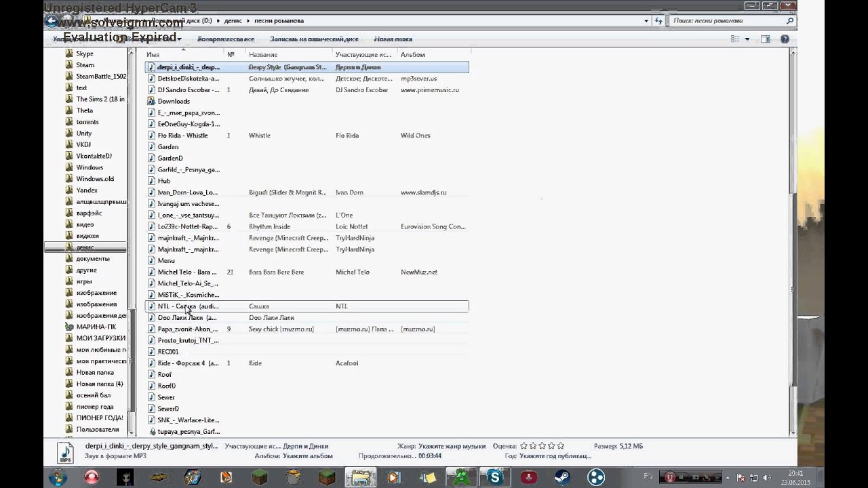Viewport: 868px width, 488px height.
Task: Sort by the Участвующие ис... column header
Action: pyautogui.click(x=365, y=54)
